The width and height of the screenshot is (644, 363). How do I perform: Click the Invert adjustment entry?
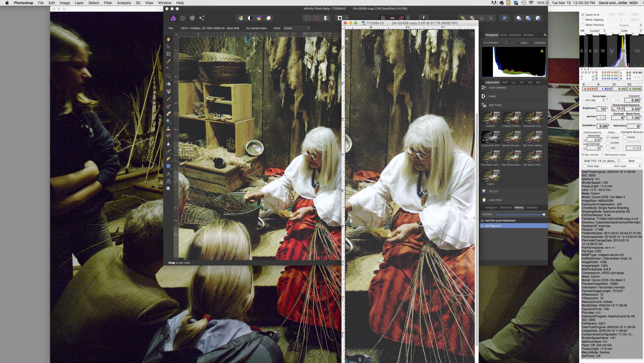492,96
